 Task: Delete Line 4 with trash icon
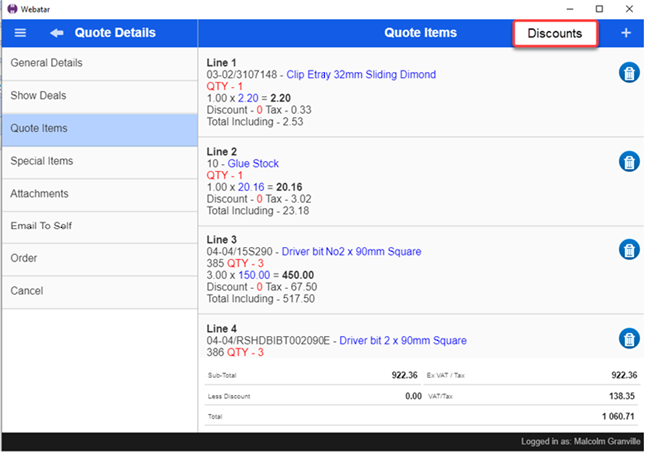[x=629, y=339]
